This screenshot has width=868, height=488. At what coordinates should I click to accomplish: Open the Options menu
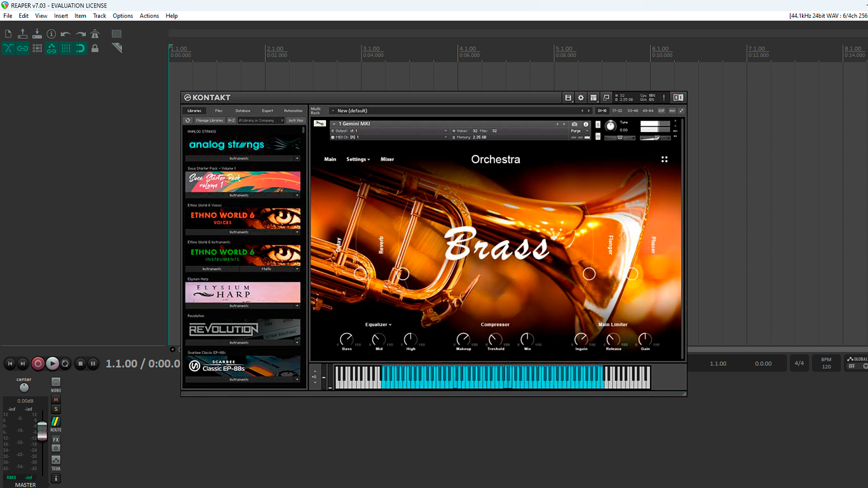(123, 16)
